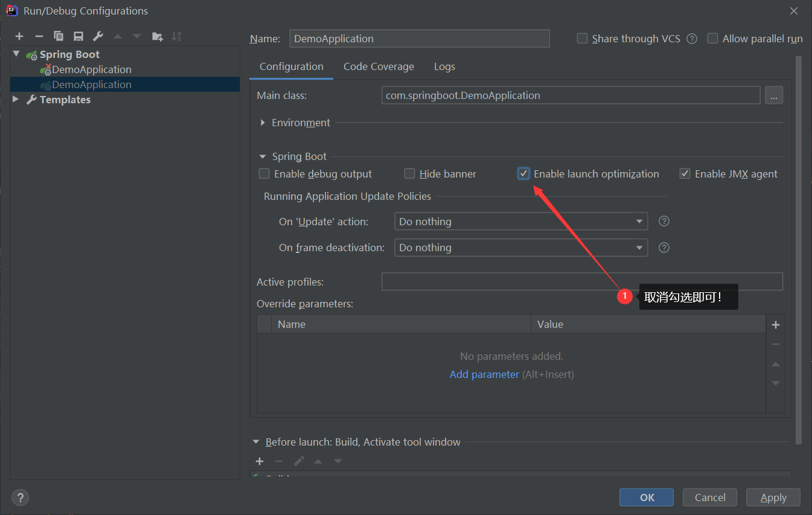This screenshot has width=812, height=515.
Task: Switch to the Code Coverage tab
Action: point(379,66)
